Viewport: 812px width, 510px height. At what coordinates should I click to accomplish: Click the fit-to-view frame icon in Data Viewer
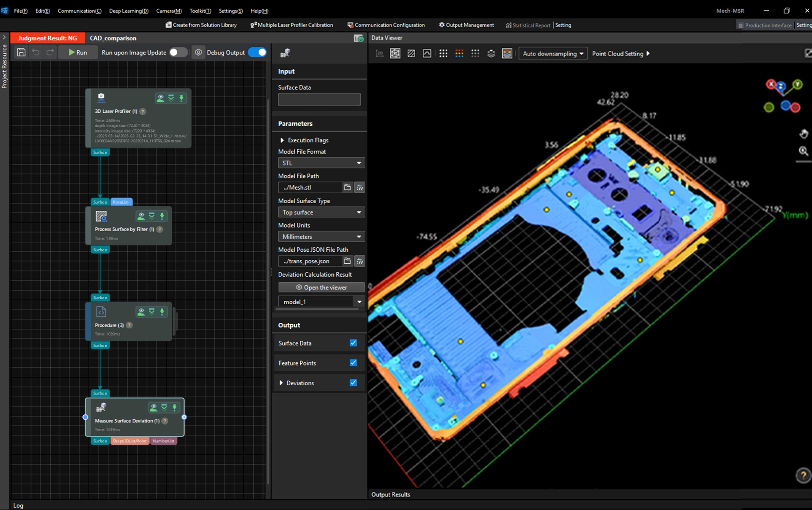[x=395, y=54]
